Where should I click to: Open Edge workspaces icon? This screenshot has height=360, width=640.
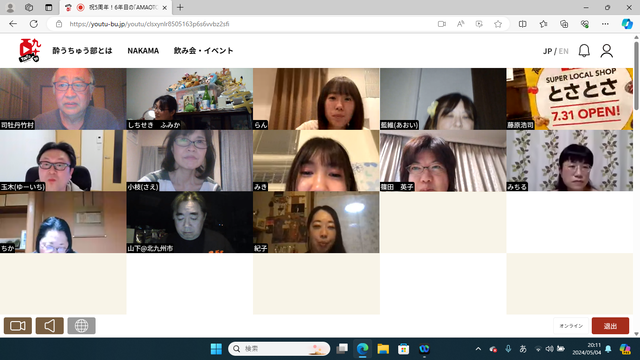pyautogui.click(x=29, y=7)
